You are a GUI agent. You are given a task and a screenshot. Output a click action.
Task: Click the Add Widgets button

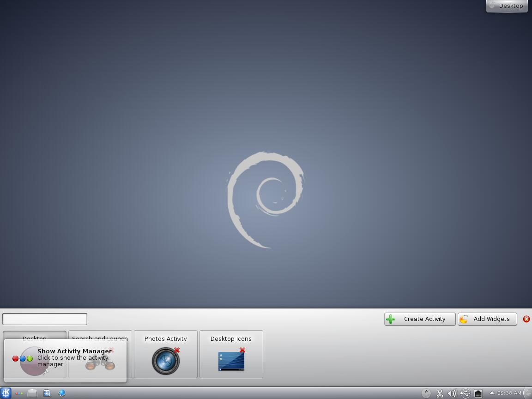(x=487, y=319)
